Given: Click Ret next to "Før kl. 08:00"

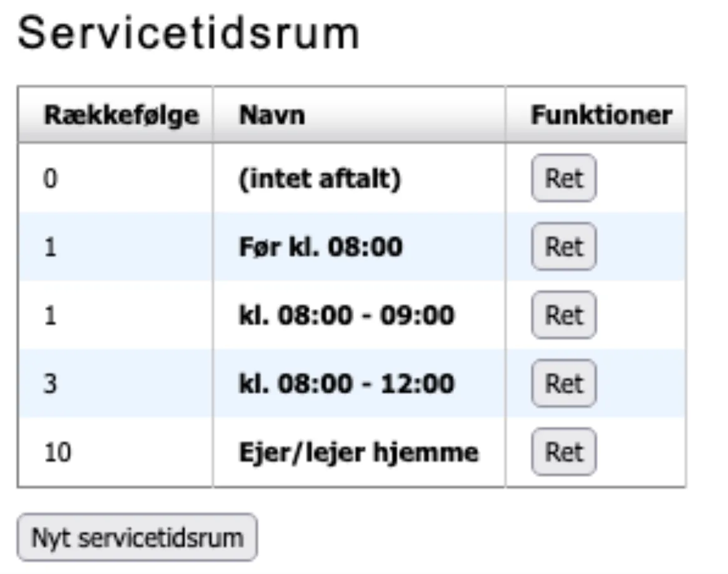Looking at the screenshot, I should [563, 247].
